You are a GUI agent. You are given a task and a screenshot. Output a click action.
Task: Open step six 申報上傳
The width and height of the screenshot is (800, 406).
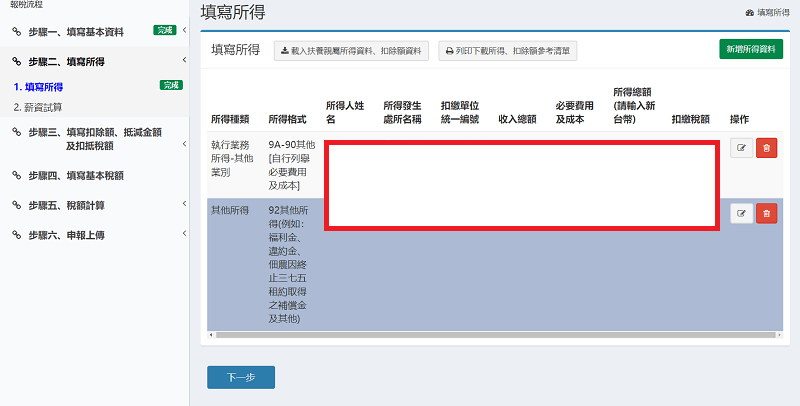(66, 235)
